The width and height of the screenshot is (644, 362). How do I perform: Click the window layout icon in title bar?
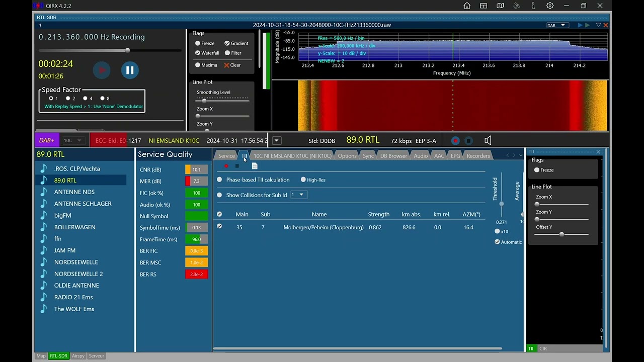(484, 6)
